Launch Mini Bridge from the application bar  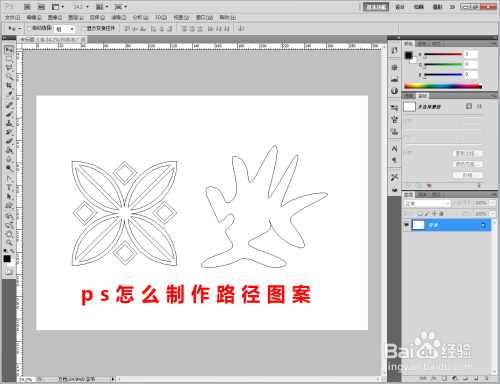(x=41, y=7)
